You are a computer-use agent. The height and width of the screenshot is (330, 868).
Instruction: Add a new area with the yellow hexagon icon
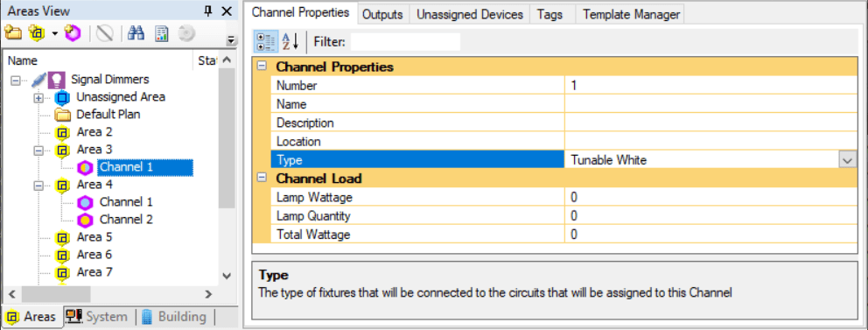(x=37, y=33)
